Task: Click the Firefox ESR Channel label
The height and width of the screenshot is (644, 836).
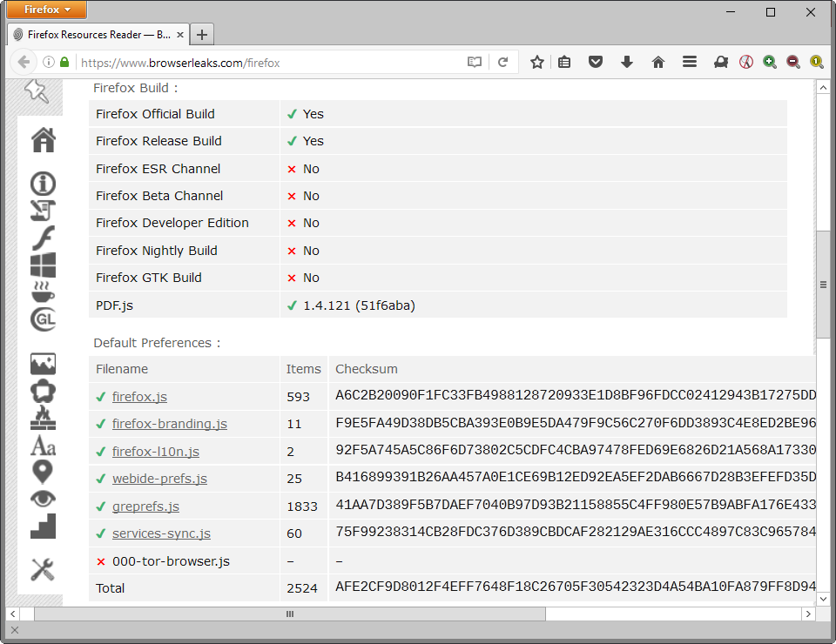Action: [158, 169]
